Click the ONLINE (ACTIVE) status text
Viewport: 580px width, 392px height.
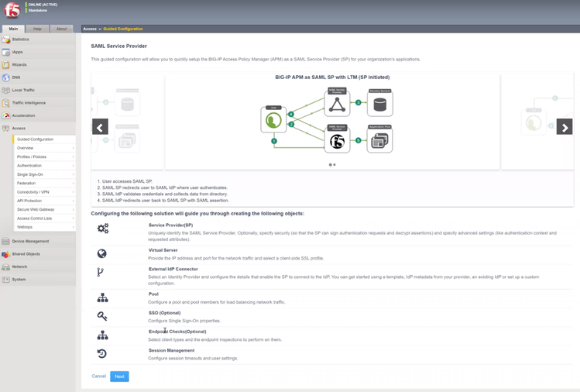[43, 5]
